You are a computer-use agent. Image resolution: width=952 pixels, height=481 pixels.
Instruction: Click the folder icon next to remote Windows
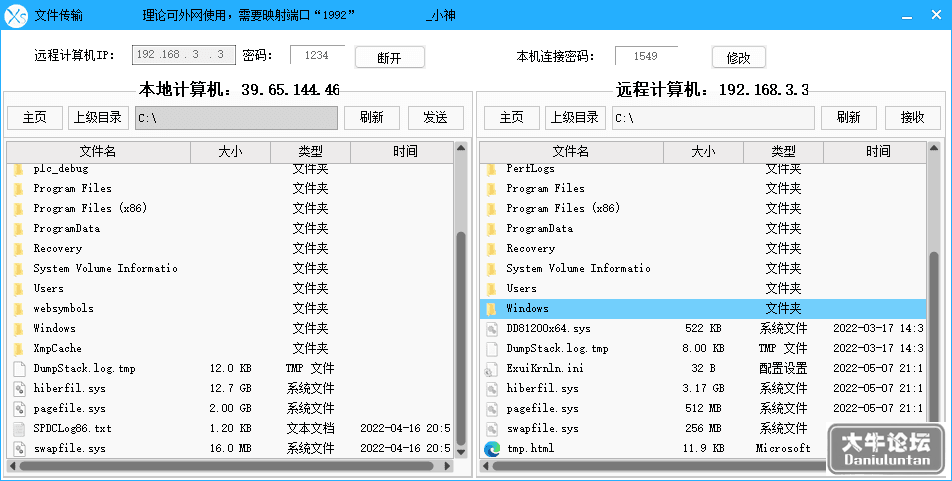tap(491, 309)
